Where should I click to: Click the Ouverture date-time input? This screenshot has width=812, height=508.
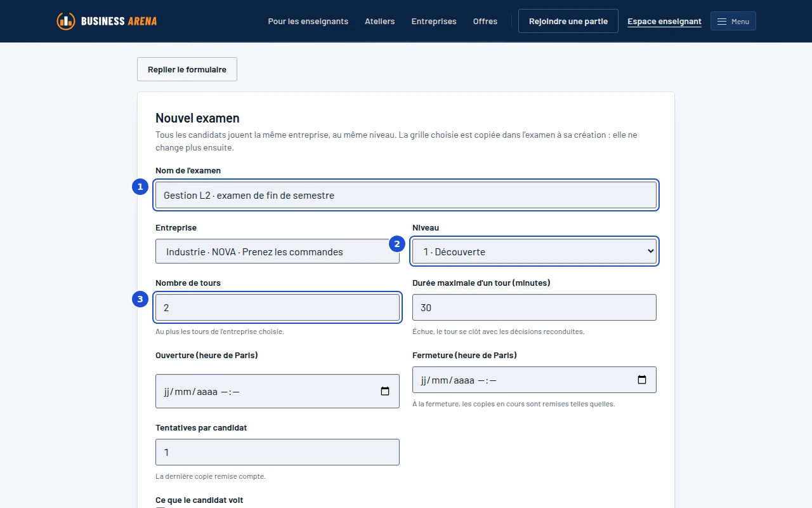point(277,391)
